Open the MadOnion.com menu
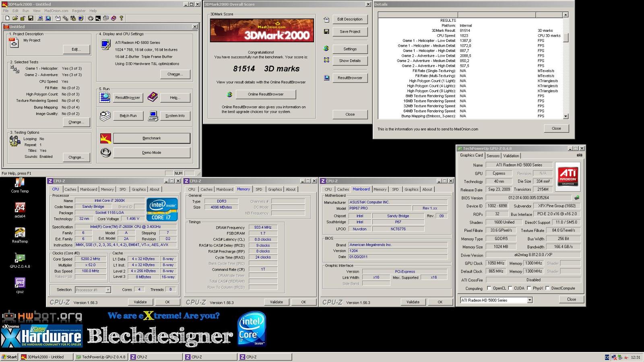The width and height of the screenshot is (644, 362). click(56, 11)
